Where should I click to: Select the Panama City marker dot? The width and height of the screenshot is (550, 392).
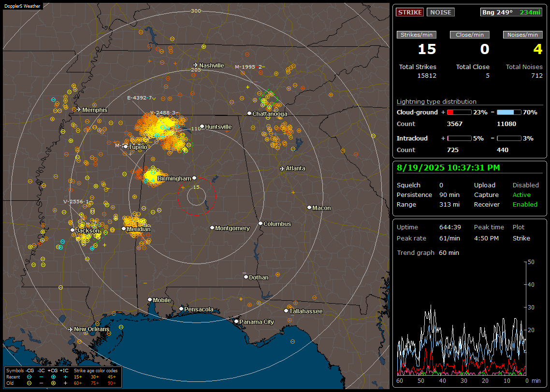236,321
